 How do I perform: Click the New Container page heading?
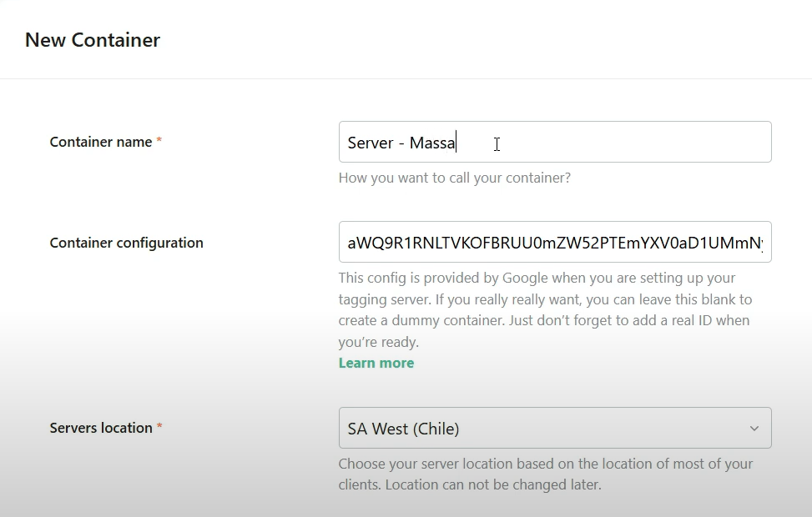(93, 40)
